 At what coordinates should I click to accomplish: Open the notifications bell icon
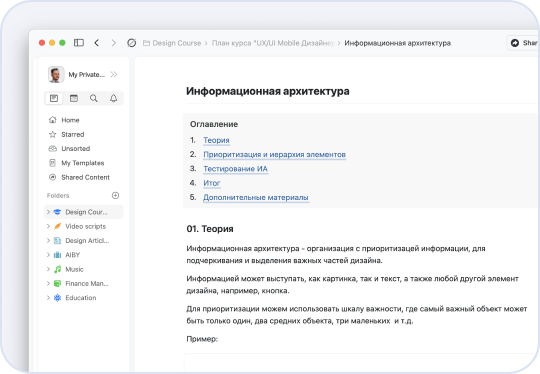point(113,98)
